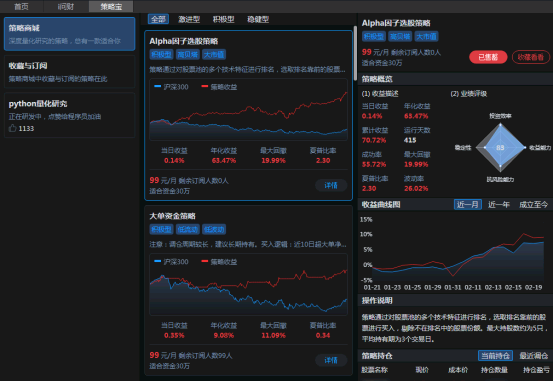
Task: Select the 全部 strategy filter
Action: 158,19
